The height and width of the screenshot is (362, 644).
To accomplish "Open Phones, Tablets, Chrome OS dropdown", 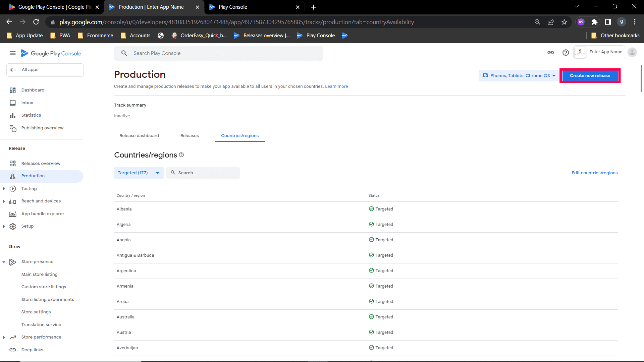I will coord(519,76).
